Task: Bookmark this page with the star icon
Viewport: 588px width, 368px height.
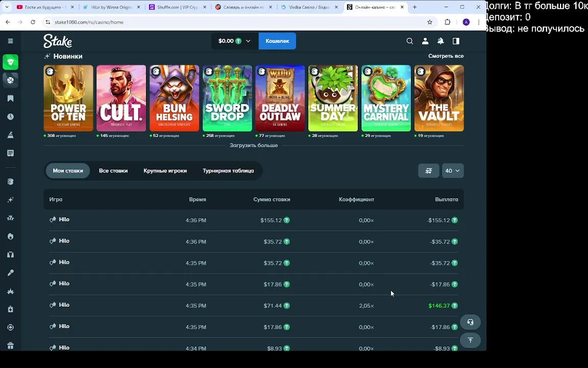Action: (430, 22)
